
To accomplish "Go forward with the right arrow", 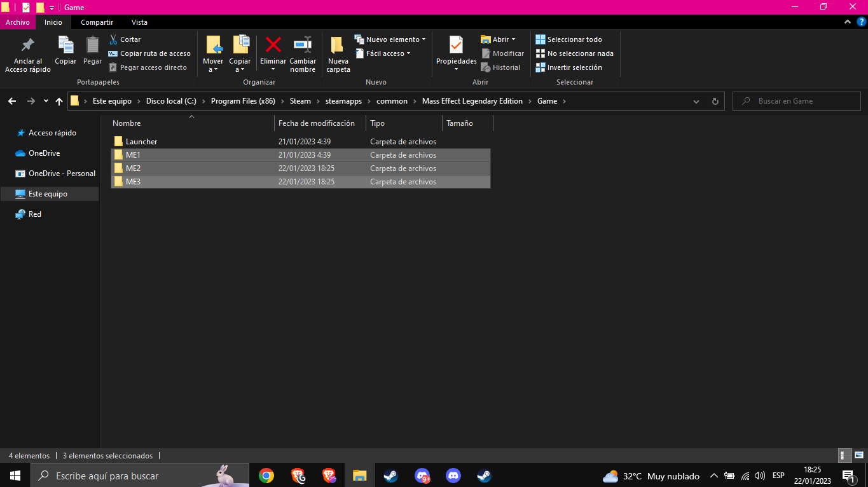I will (x=31, y=101).
